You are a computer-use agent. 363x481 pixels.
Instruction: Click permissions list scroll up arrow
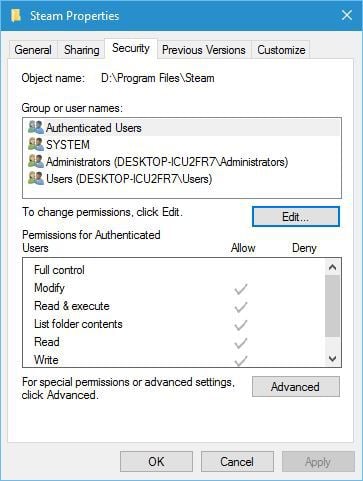(332, 267)
